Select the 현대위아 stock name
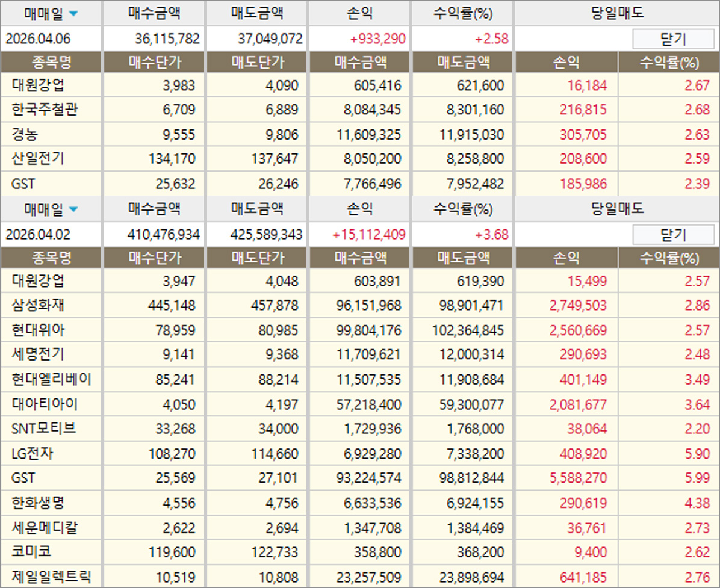The image size is (720, 588). pos(38,330)
